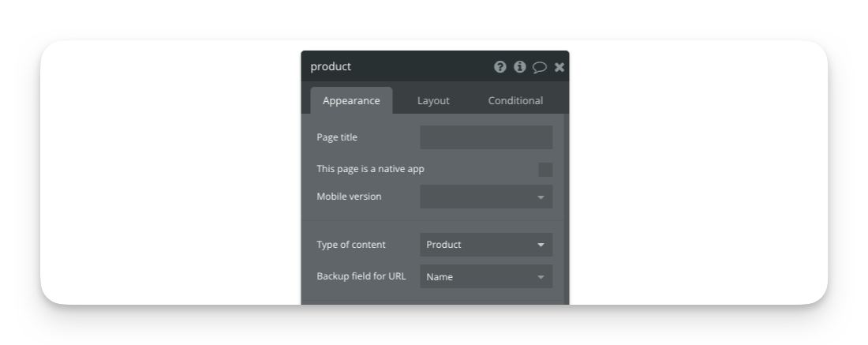Viewport: 868px width, 345px height.
Task: Enable the 'This page is a native app' checkbox
Action: click(545, 170)
